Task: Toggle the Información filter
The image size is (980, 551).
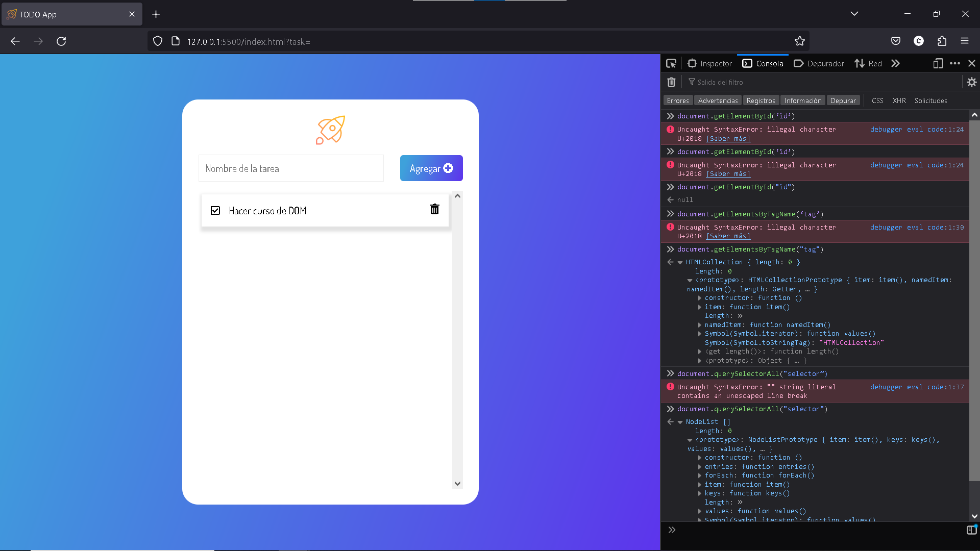Action: pos(802,101)
